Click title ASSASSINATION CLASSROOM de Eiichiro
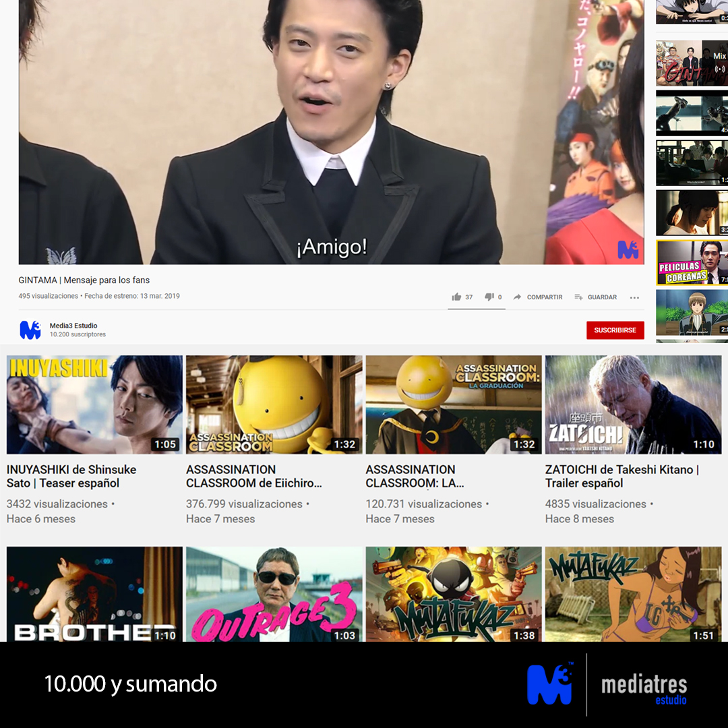The image size is (728, 728). pyautogui.click(x=254, y=477)
